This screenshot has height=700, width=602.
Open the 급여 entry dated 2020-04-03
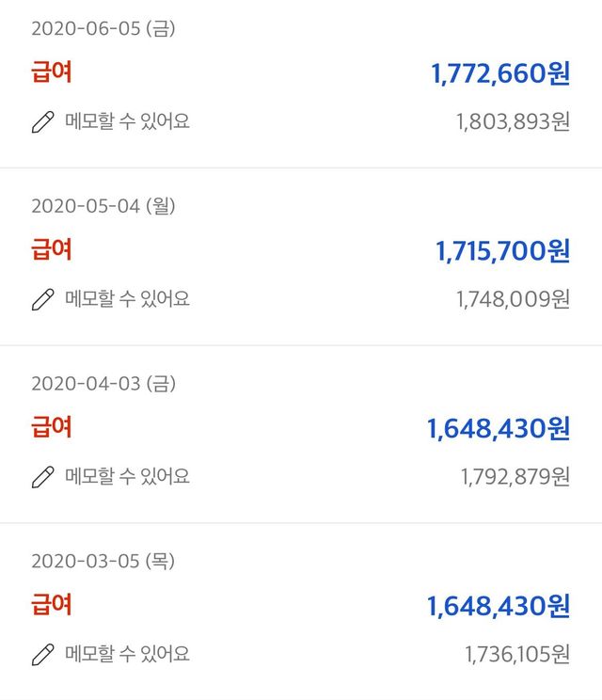(x=52, y=427)
